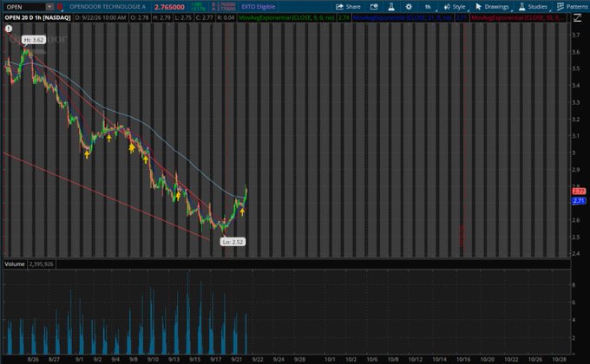This screenshot has width=590, height=364.
Task: Select the blue MovAvgExponential 21 study label
Action: point(403,17)
